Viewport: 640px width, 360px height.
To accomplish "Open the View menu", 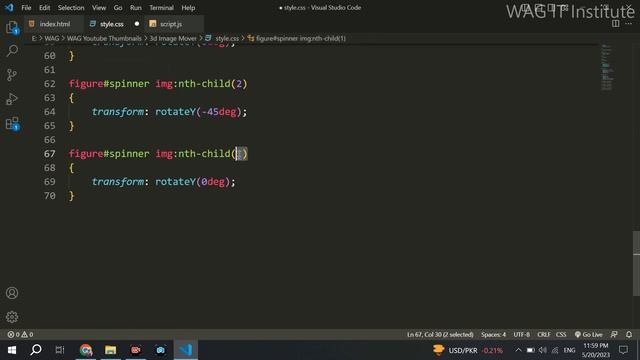I will point(99,8).
